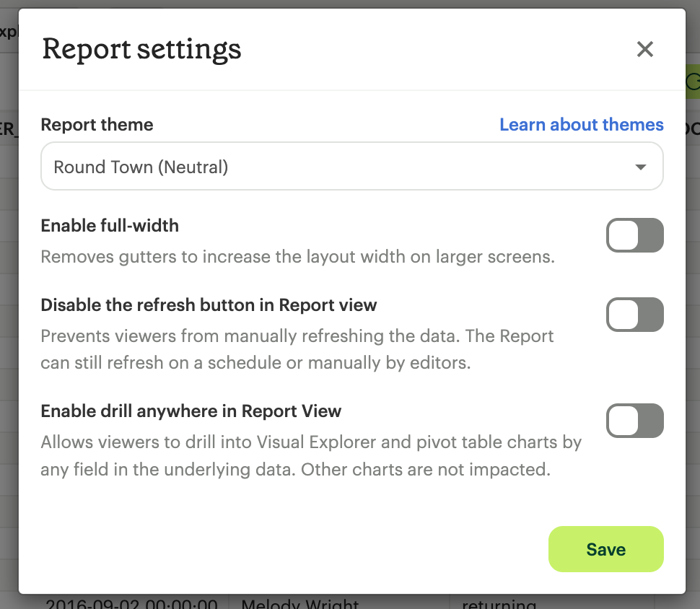Click 'Removes gutters to increase' description

coord(298,257)
